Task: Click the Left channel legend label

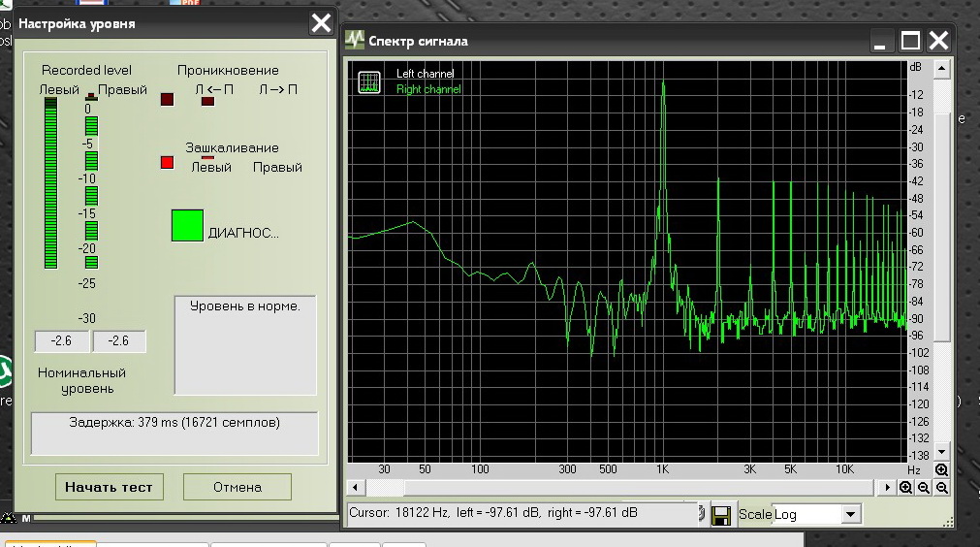Action: [425, 73]
